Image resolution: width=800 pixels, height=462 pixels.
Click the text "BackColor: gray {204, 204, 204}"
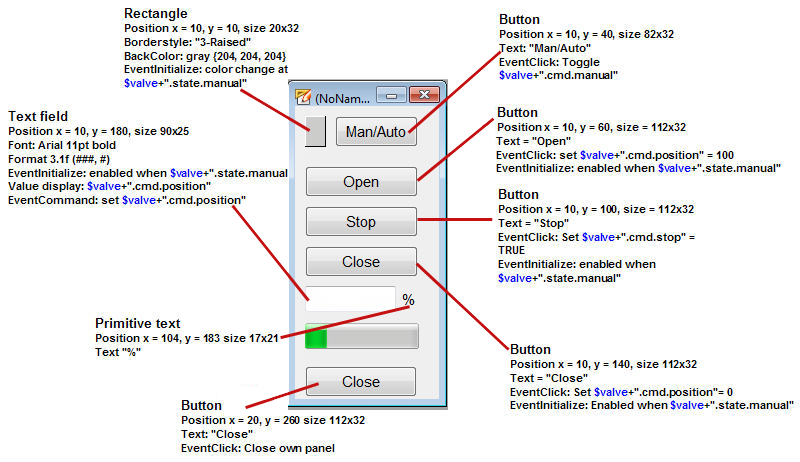205,56
